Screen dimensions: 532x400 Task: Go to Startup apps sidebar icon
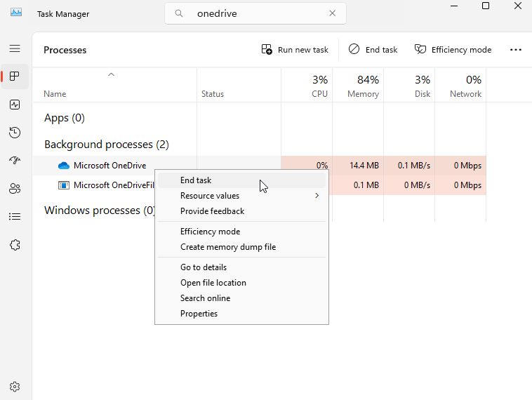tap(15, 161)
